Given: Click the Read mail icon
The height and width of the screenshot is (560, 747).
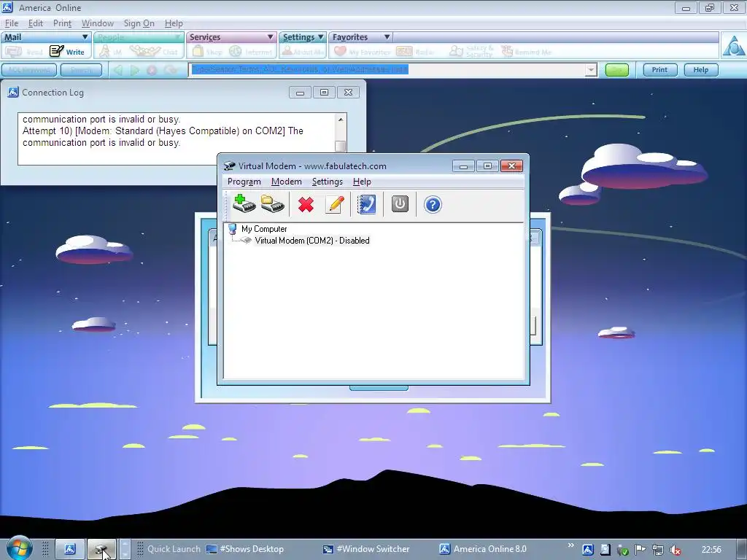Looking at the screenshot, I should pos(24,52).
